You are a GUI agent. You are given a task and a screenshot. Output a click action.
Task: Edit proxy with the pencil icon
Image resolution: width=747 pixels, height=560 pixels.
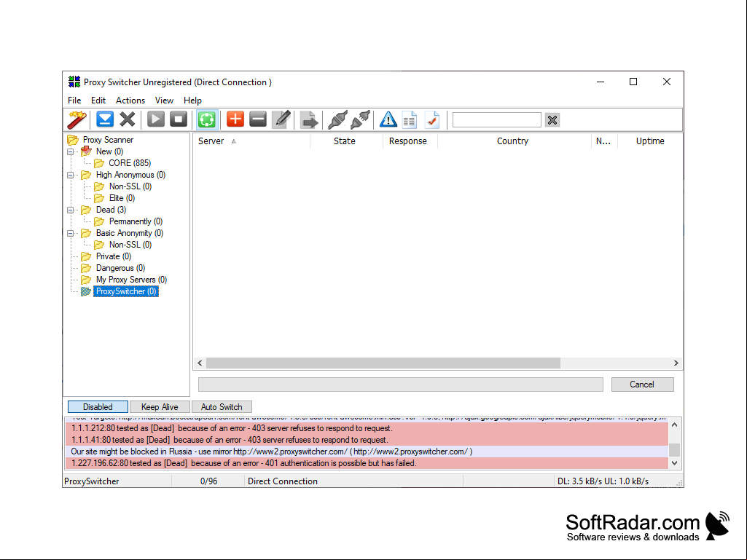[x=281, y=119]
